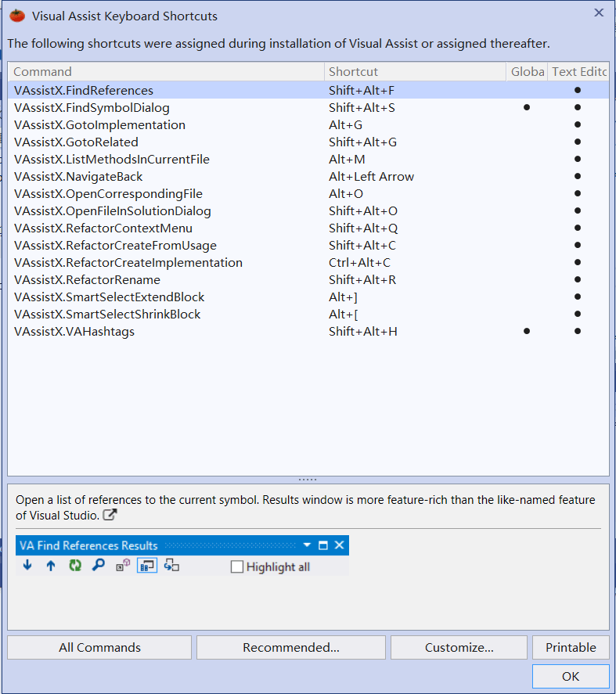
Task: Click the toolbar icon before Highlight all
Action: (171, 565)
